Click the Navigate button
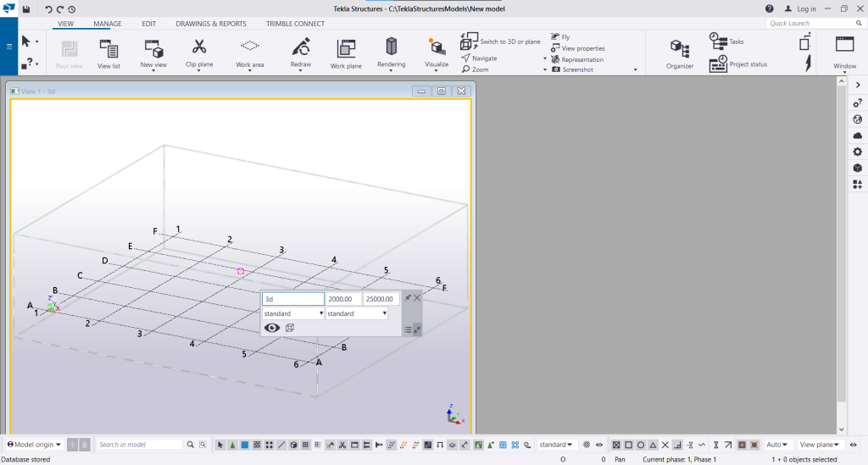Viewport: 868px width, 465px height. (x=480, y=58)
